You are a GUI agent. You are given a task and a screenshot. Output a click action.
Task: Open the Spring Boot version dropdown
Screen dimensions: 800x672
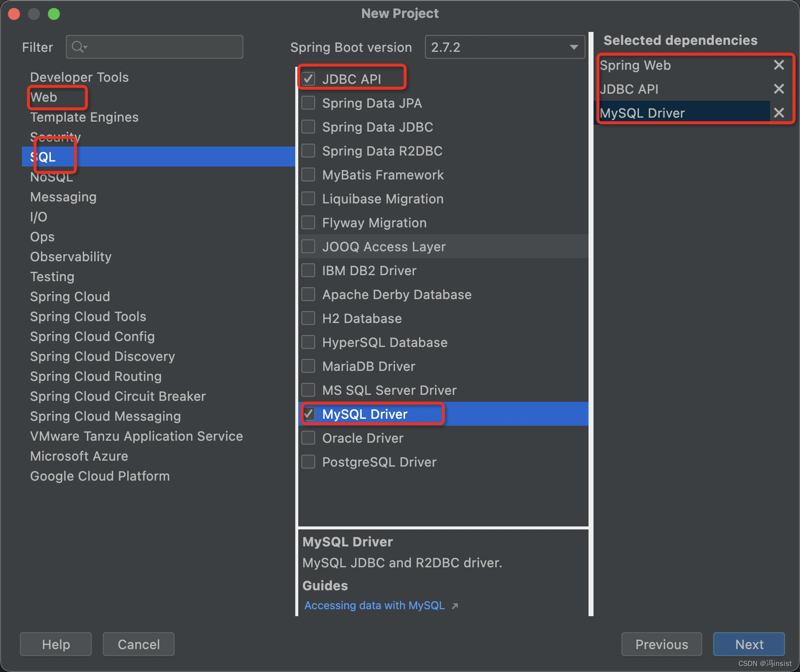tap(574, 47)
